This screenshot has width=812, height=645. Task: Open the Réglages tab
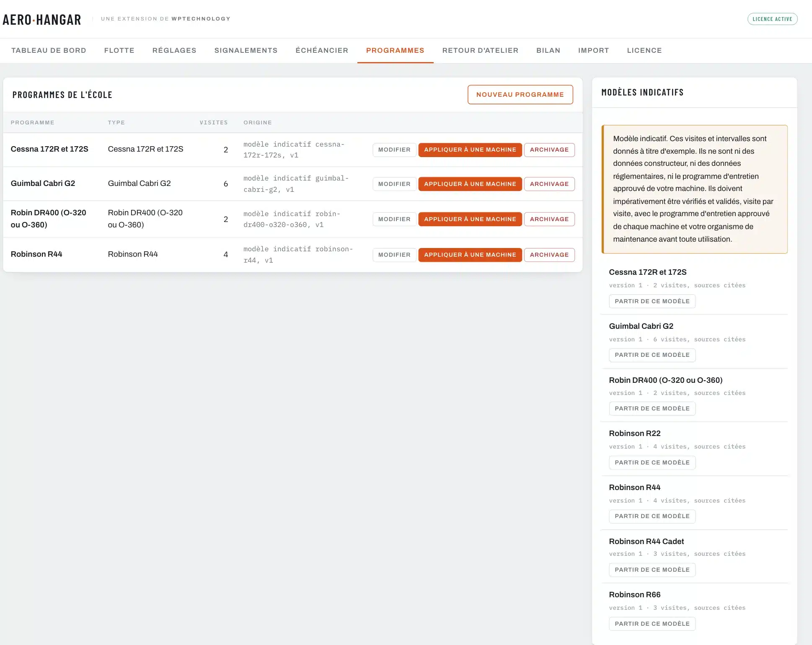pyautogui.click(x=174, y=50)
